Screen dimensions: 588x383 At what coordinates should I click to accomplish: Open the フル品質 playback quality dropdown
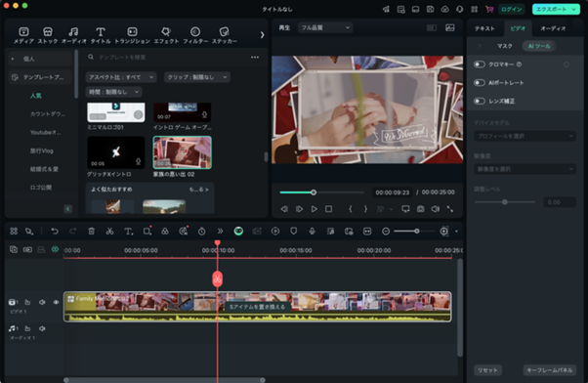(325, 27)
